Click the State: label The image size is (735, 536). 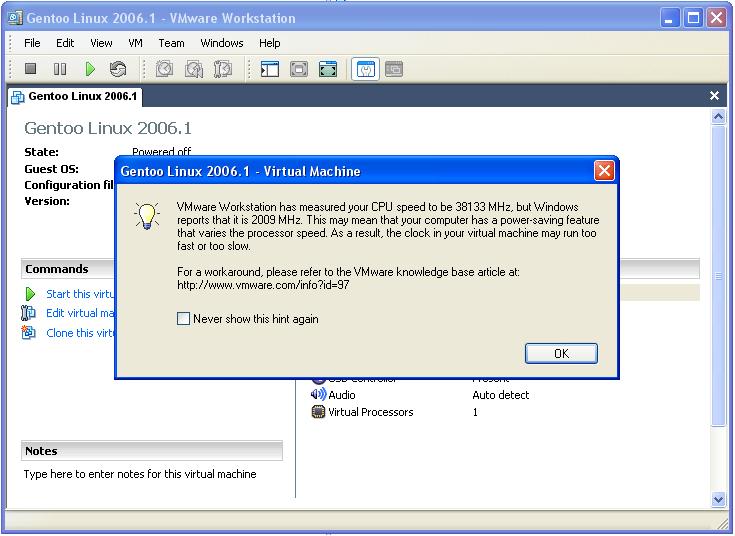(x=41, y=152)
